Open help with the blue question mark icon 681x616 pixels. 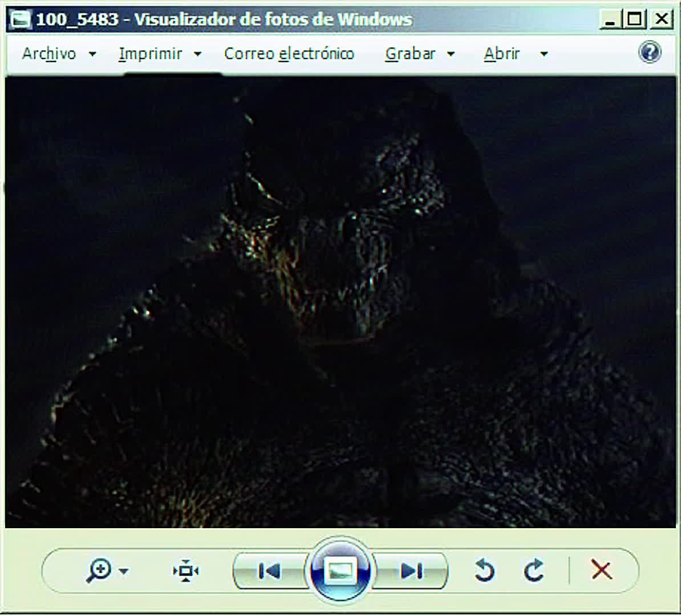click(x=650, y=52)
